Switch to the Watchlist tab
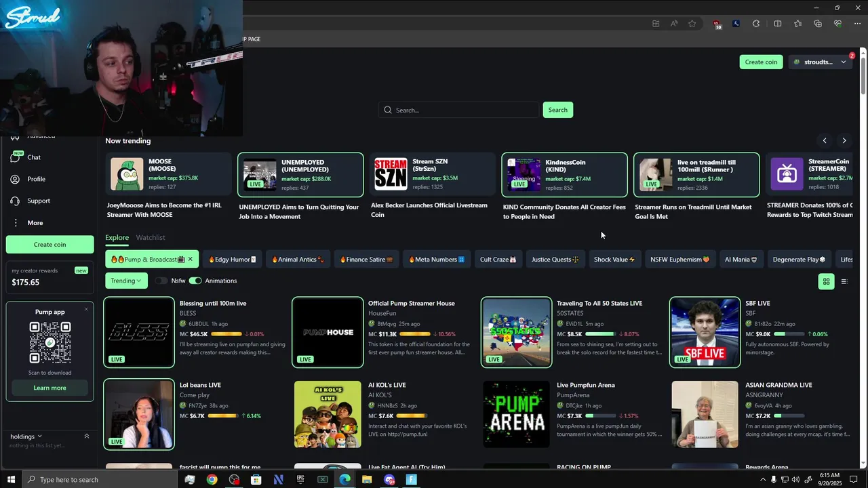The width and height of the screenshot is (868, 488). tap(151, 237)
